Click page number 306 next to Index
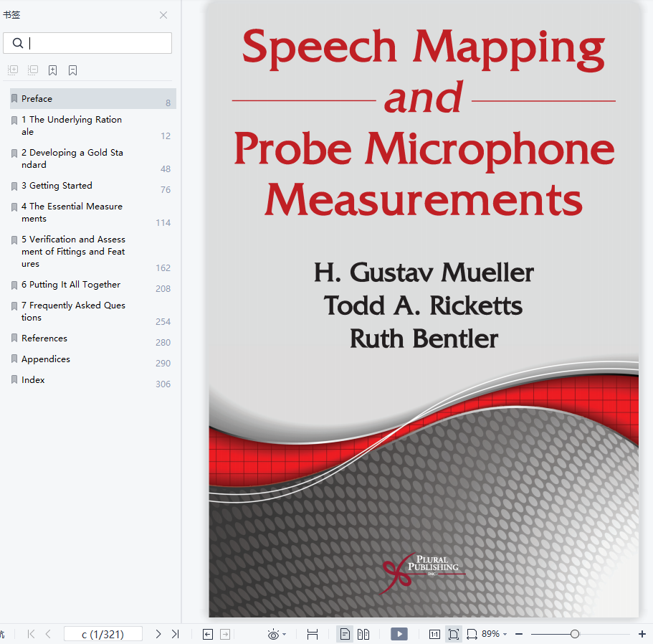The width and height of the screenshot is (653, 644). click(x=163, y=384)
